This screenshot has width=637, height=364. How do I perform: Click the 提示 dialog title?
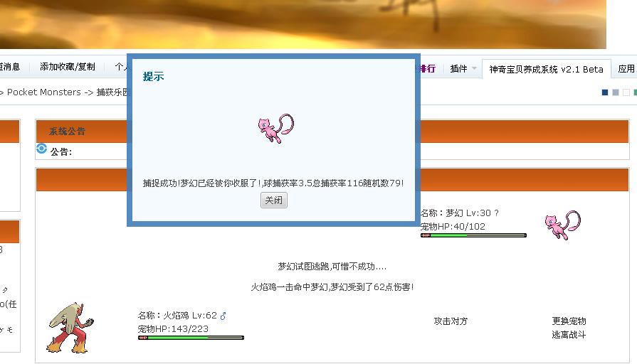pyautogui.click(x=153, y=76)
